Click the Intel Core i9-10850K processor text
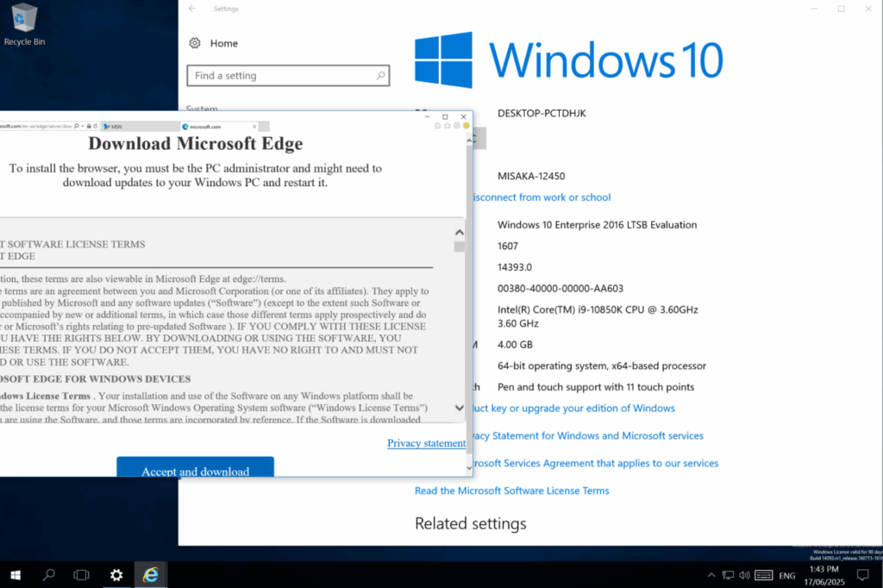This screenshot has width=883, height=588. [x=598, y=316]
